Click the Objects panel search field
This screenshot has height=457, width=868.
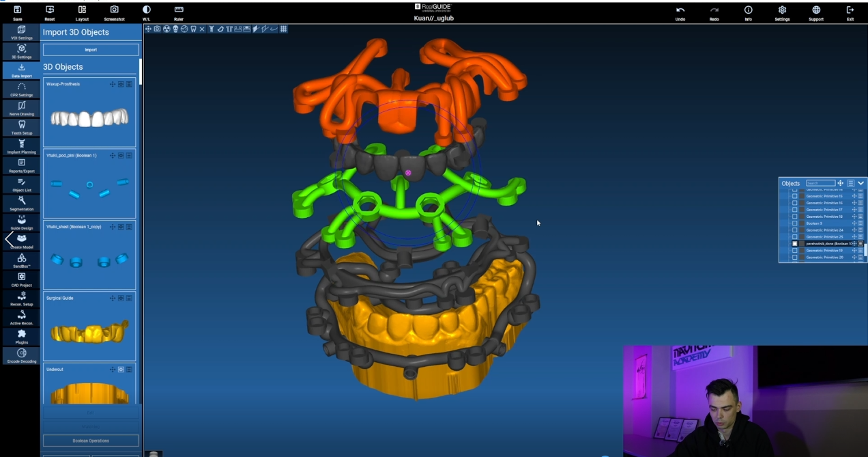pyautogui.click(x=820, y=183)
